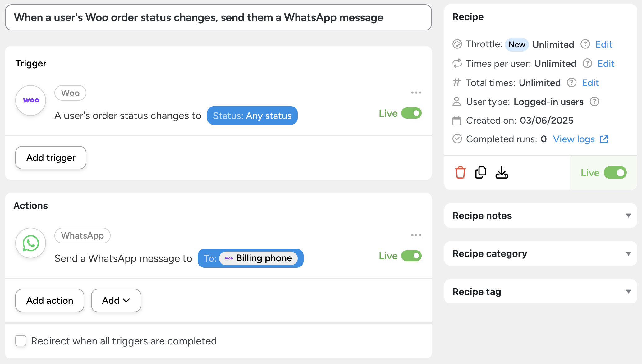Image resolution: width=642 pixels, height=364 pixels.
Task: Click the Status: Any status trigger field
Action: pos(252,116)
